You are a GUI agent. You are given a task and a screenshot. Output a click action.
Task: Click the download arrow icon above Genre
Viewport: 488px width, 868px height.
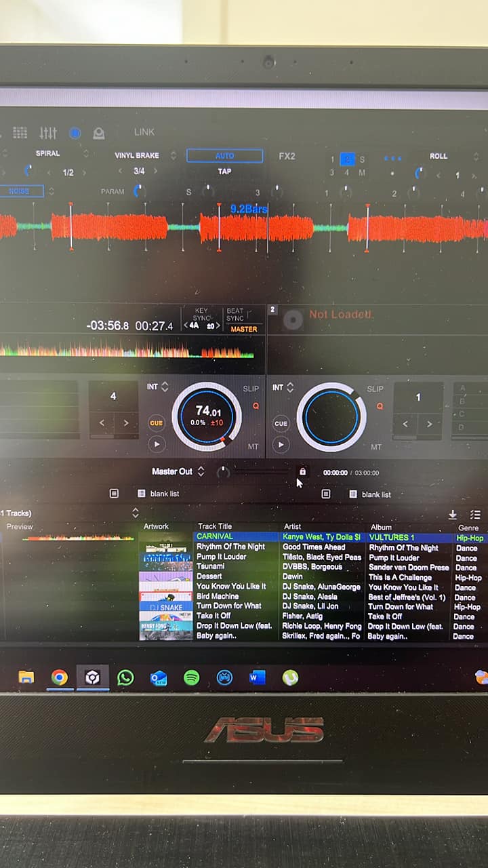453,515
